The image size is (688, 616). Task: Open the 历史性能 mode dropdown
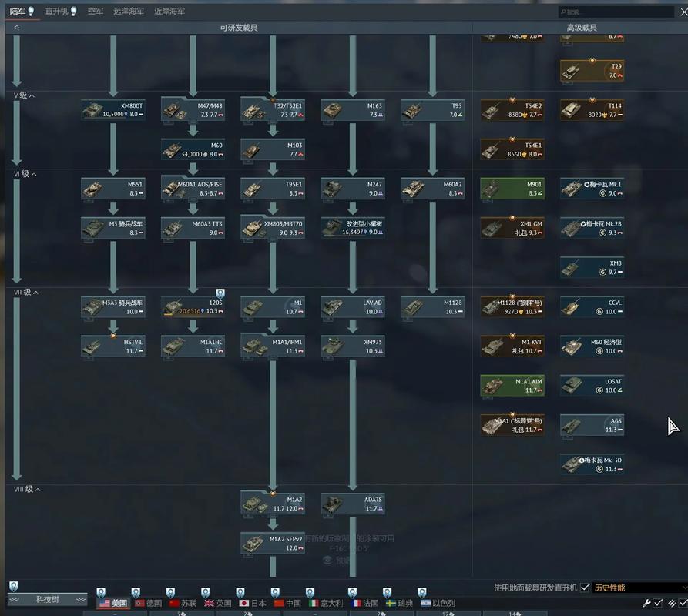[x=639, y=588]
